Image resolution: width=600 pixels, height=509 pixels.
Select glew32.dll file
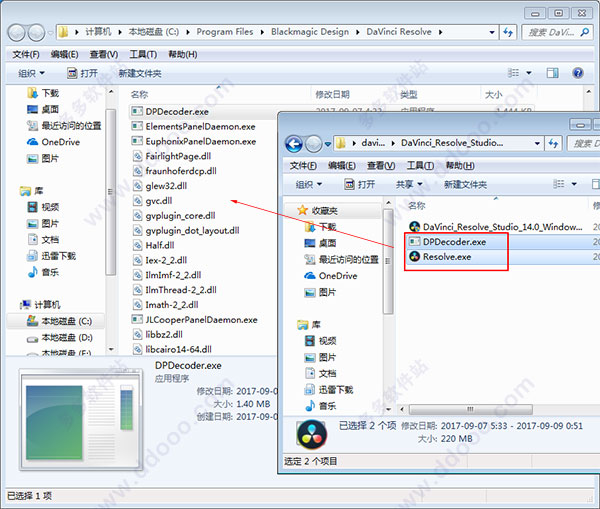click(x=160, y=186)
